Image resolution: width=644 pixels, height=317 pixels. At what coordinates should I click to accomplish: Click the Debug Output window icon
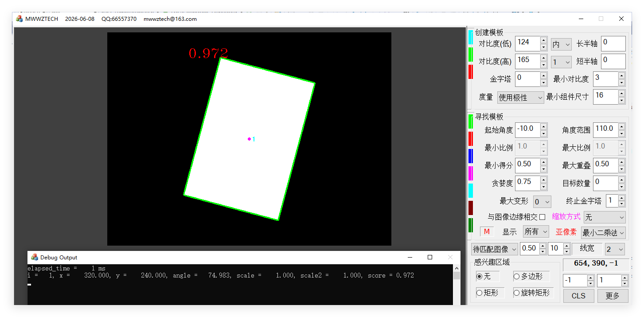pyautogui.click(x=35, y=257)
